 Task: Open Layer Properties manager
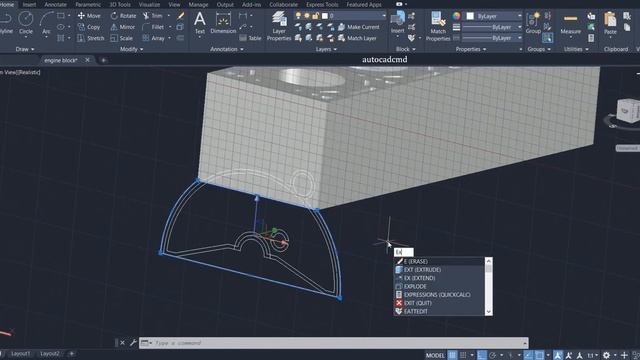279,26
